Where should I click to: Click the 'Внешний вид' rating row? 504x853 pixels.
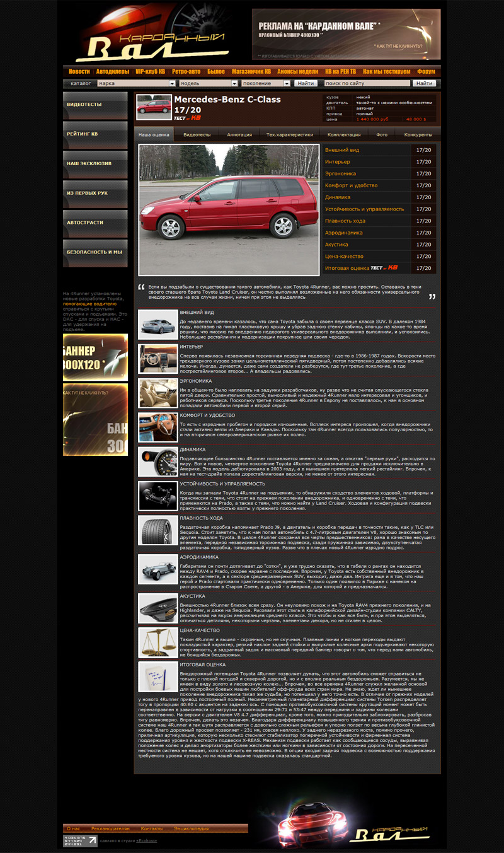point(379,150)
